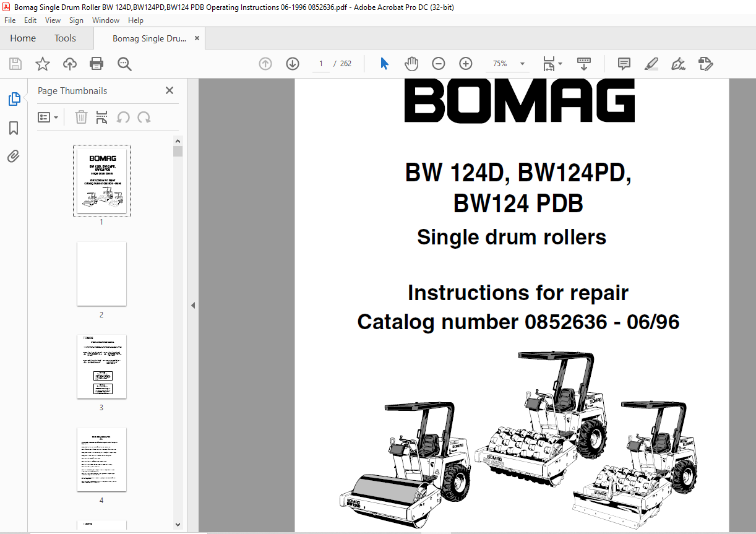Collapse the navigation pane arrow
756x534 pixels.
192,305
